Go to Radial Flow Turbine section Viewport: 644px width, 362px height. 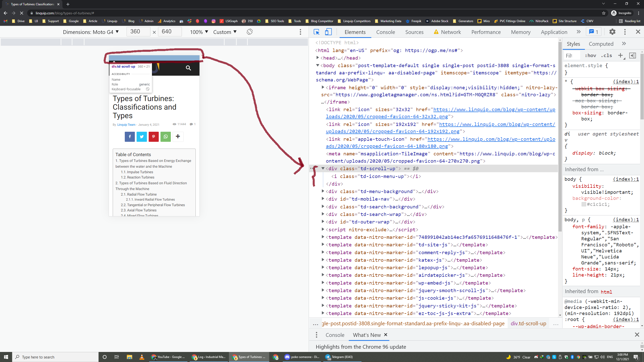pyautogui.click(x=142, y=194)
